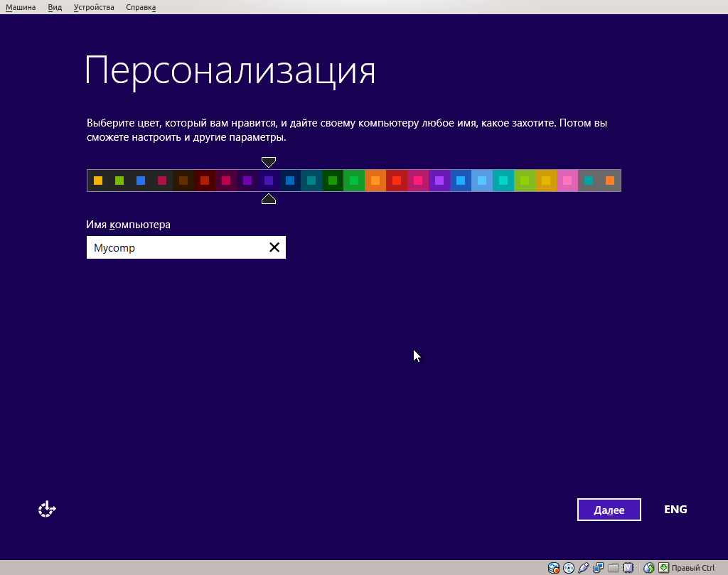Click the Далее button
The width and height of the screenshot is (728, 575).
(609, 509)
